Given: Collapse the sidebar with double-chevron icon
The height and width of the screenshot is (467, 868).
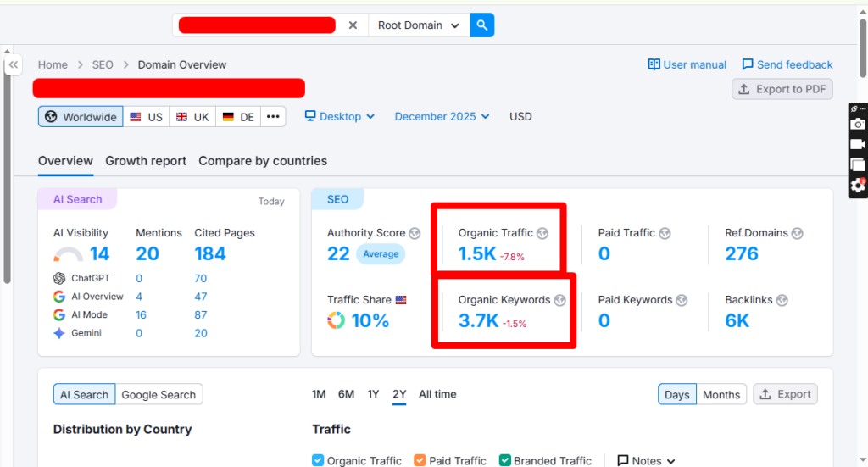Looking at the screenshot, I should tap(14, 65).
